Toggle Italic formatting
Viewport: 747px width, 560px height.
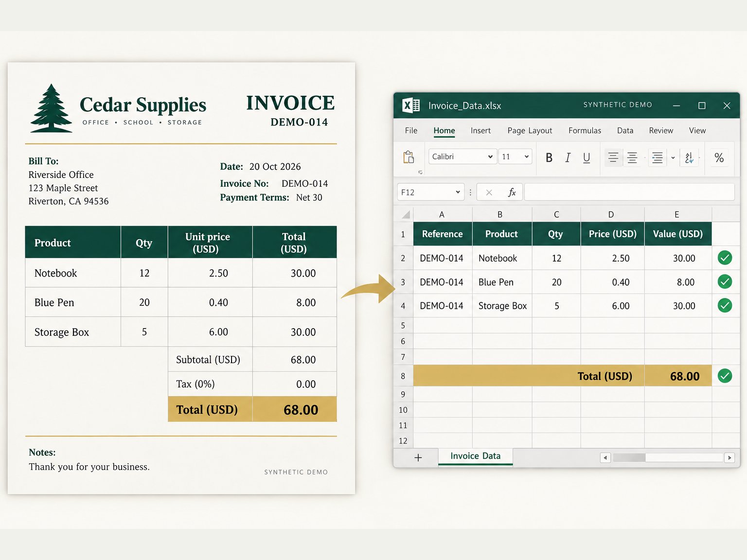[x=568, y=157]
